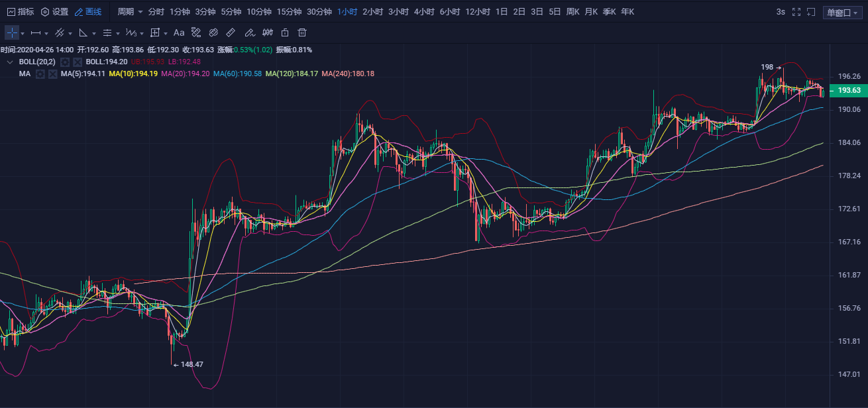
Task: Remove the BOLL indicator with X icon
Action: coord(78,62)
